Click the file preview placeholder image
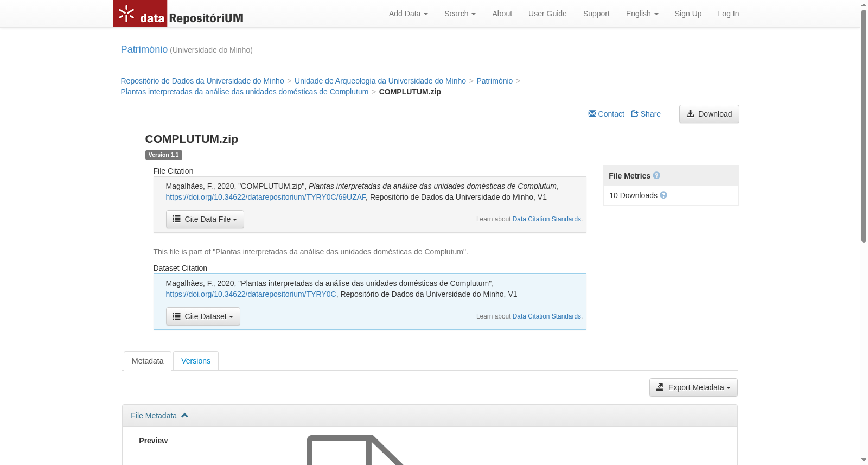 click(356, 450)
